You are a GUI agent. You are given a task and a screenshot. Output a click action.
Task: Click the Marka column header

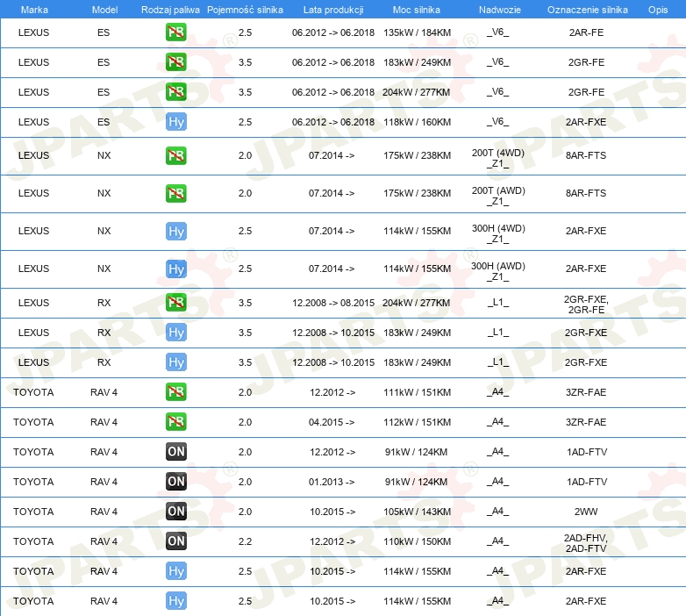[x=34, y=10]
